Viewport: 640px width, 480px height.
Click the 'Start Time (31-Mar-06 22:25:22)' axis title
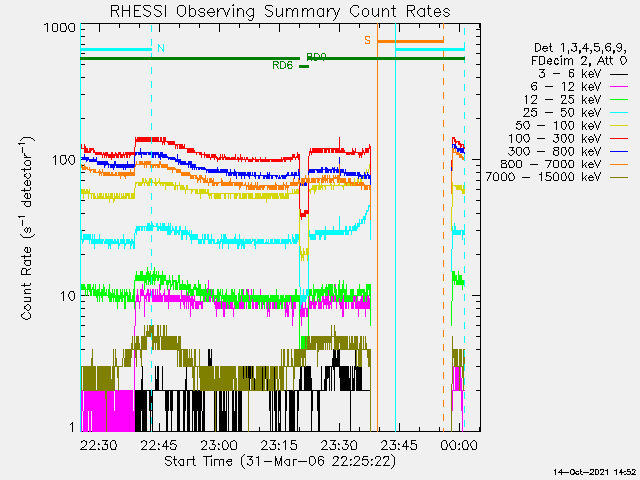[x=280, y=461]
